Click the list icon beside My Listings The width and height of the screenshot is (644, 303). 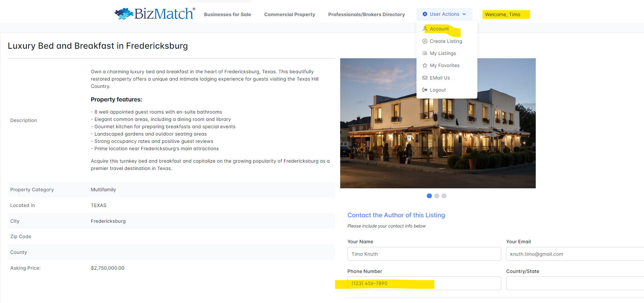click(425, 53)
